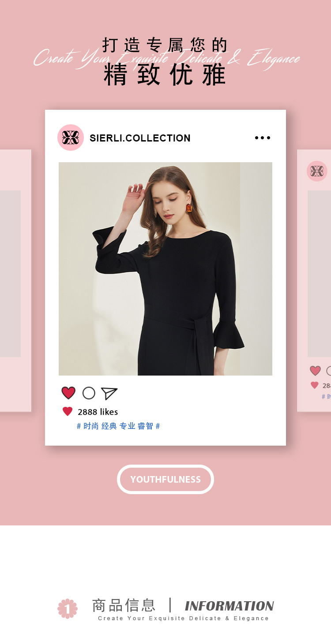Click the paper plane share icon
Viewport: 331px width, 644px height.
(109, 393)
